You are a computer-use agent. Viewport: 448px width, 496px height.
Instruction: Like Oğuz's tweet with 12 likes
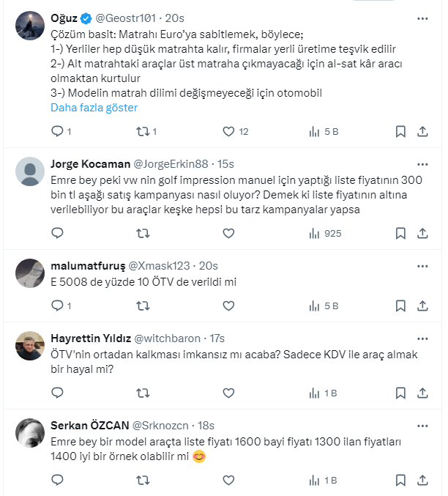tap(228, 132)
